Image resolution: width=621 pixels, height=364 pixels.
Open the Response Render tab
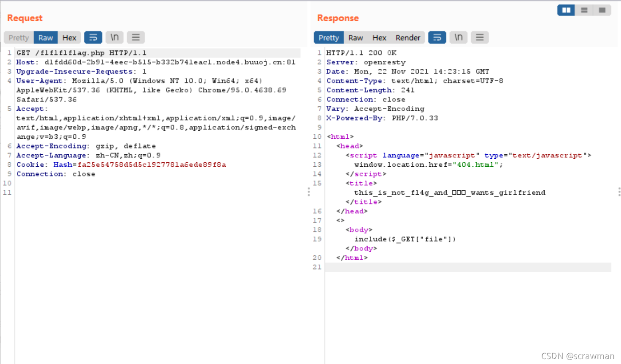tap(408, 38)
